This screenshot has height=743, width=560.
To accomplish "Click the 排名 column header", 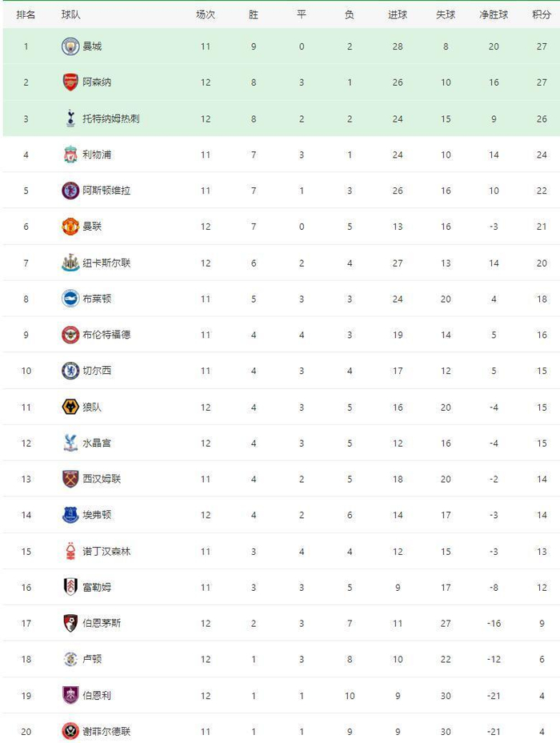I will (26, 14).
